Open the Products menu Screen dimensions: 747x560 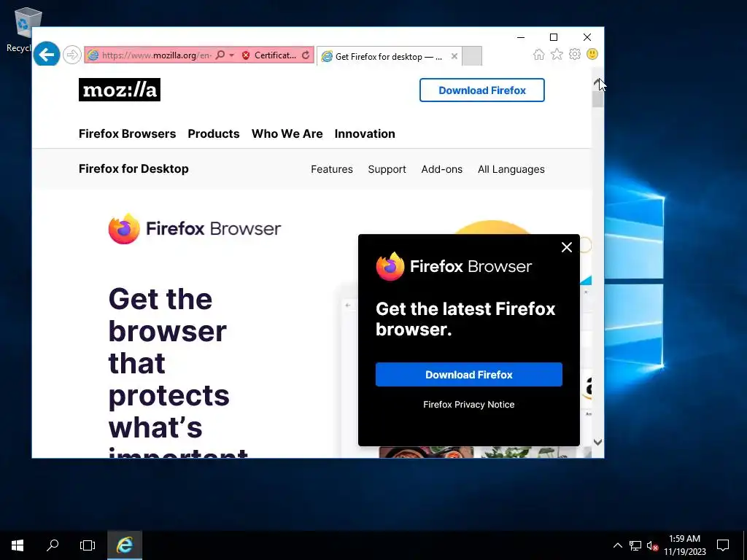click(x=214, y=134)
